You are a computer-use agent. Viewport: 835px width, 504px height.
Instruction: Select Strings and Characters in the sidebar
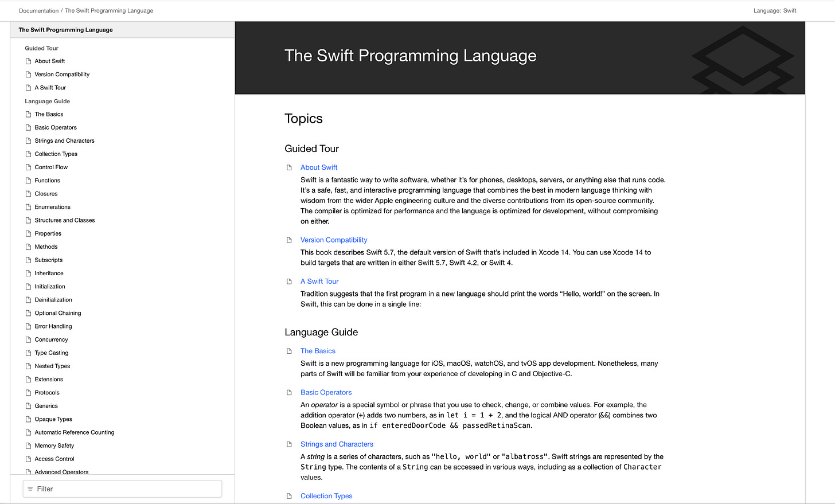(x=64, y=141)
